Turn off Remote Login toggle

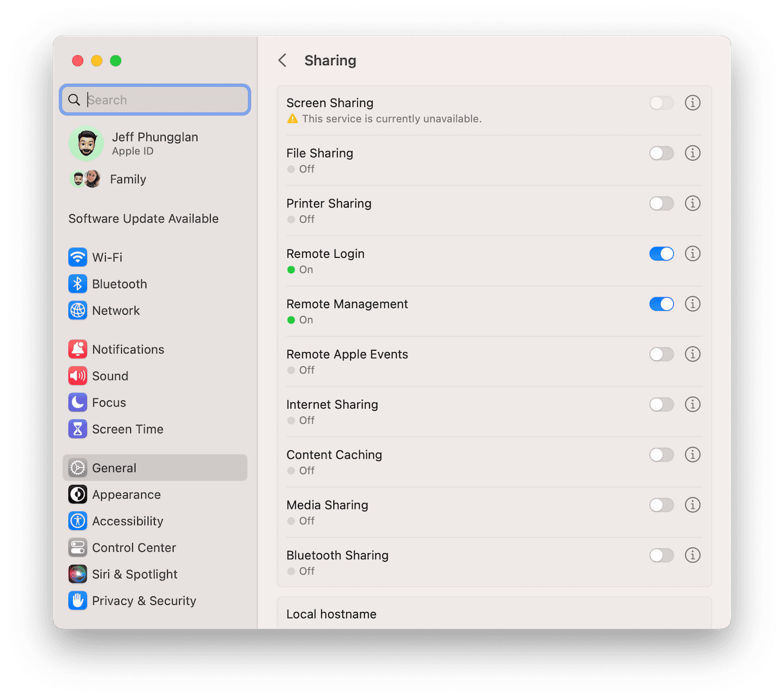coord(661,253)
